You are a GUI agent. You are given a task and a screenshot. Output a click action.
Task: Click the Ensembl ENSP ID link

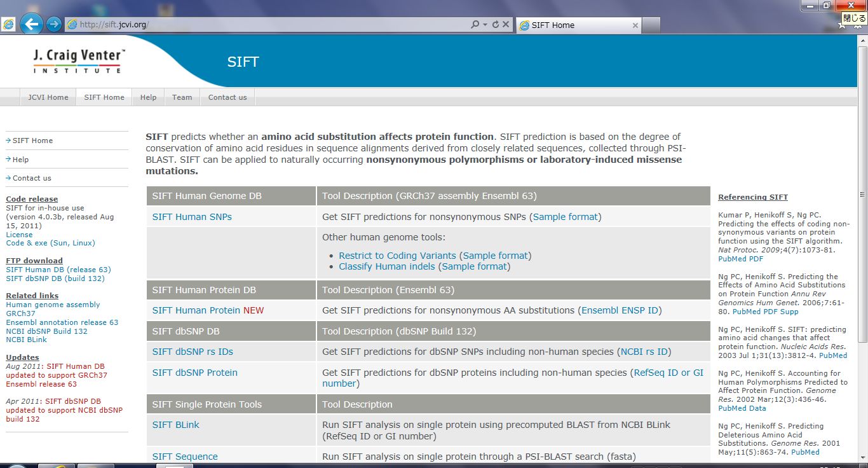620,310
